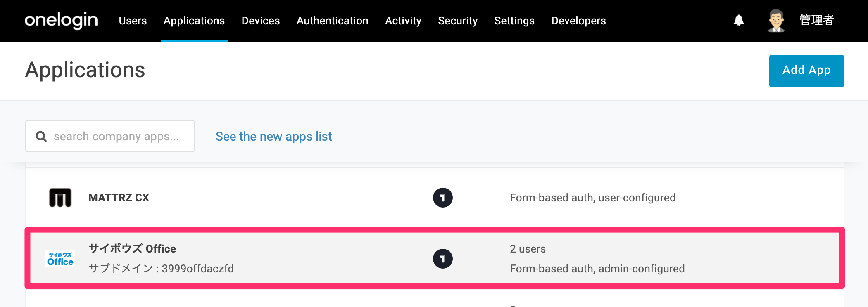
Task: Click the サイボウズ Office count badge
Action: pos(443,259)
